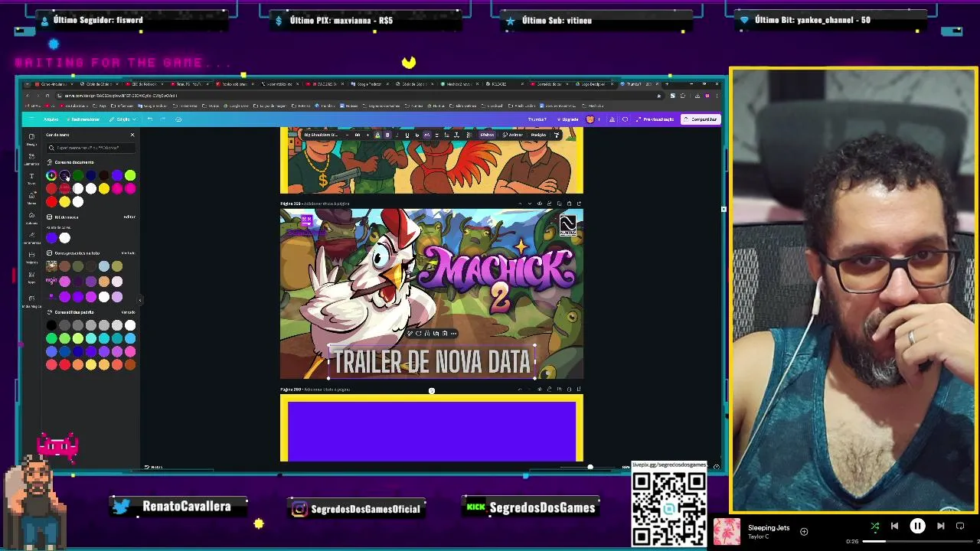The height and width of the screenshot is (551, 980).
Task: Toggle strikethrough formatting
Action: pos(417,135)
